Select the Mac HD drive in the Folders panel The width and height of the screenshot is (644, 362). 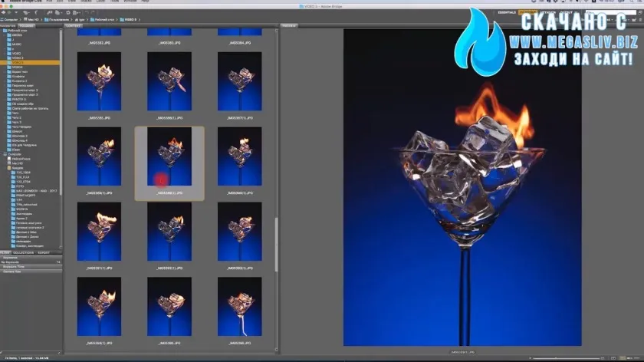[17, 163]
